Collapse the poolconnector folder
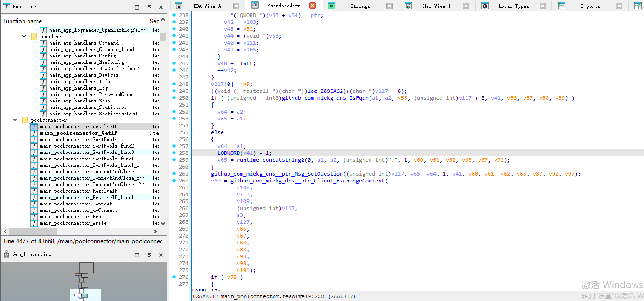This screenshot has width=644, height=301. 15,120
